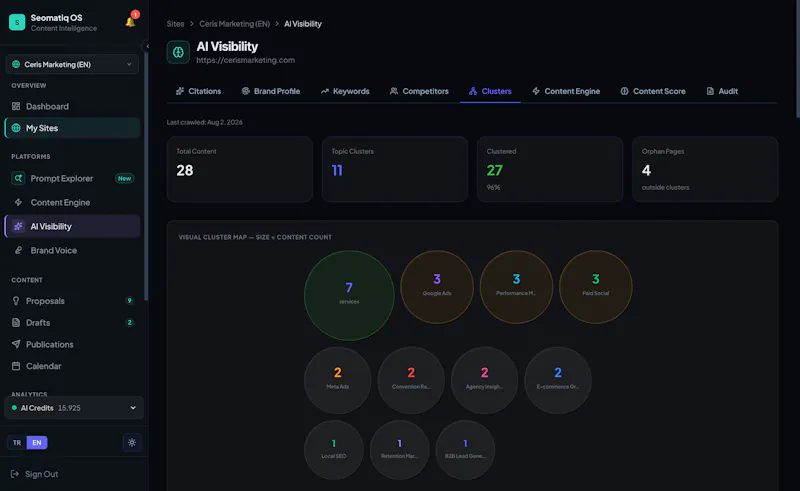Open Prompt Explorer in the sidebar
The image size is (800, 491).
click(x=72, y=178)
